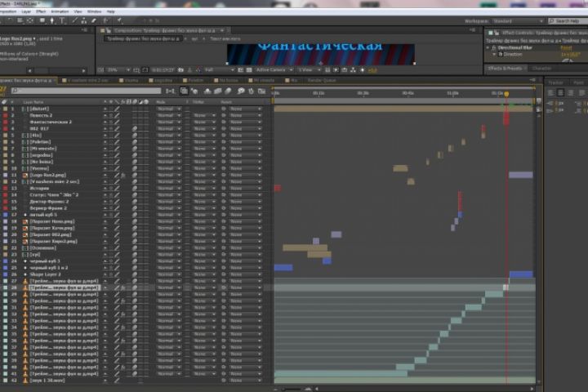
Task: Open the Workspace Standard dropdown
Action: click(x=518, y=21)
